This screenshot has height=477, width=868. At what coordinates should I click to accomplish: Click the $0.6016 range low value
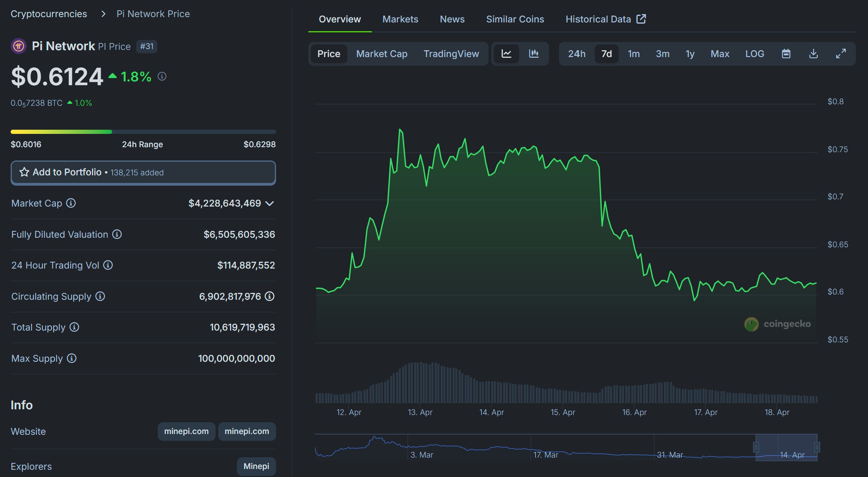pyautogui.click(x=26, y=145)
